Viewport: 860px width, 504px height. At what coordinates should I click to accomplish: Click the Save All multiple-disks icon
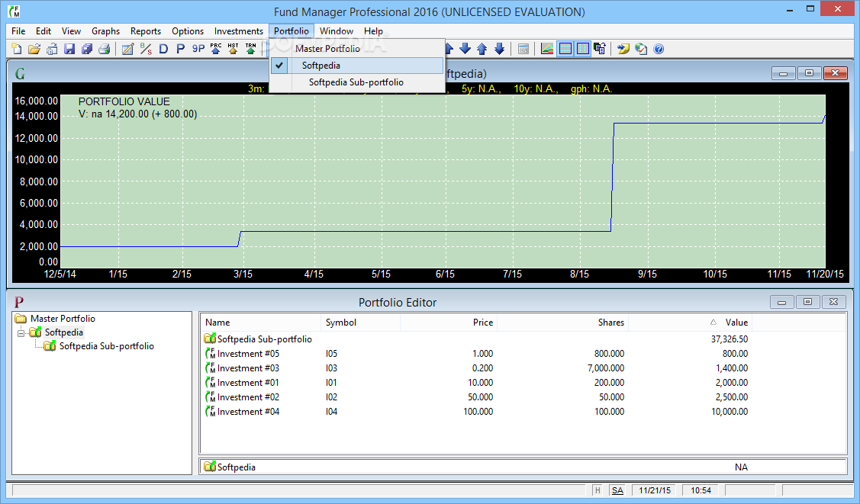point(87,50)
